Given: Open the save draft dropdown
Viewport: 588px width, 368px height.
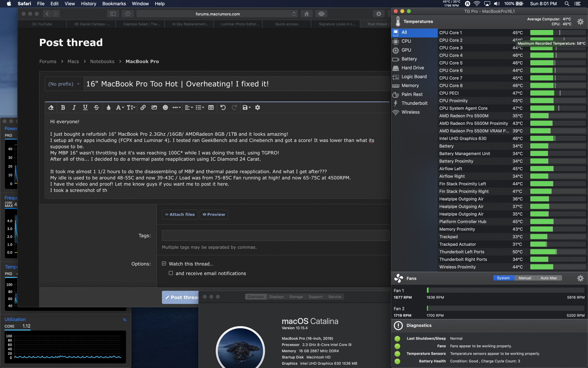Looking at the screenshot, I should pos(246,107).
